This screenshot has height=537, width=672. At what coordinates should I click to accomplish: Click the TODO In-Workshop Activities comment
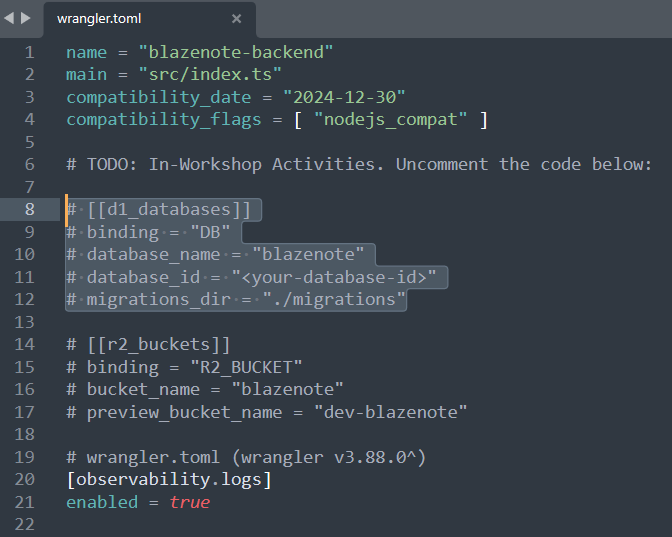[x=359, y=165]
